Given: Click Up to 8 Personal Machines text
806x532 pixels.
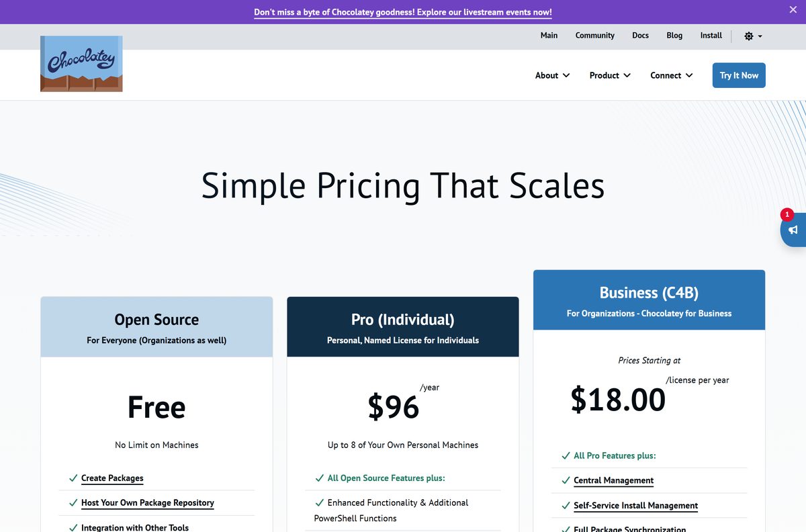Looking at the screenshot, I should 403,445.
